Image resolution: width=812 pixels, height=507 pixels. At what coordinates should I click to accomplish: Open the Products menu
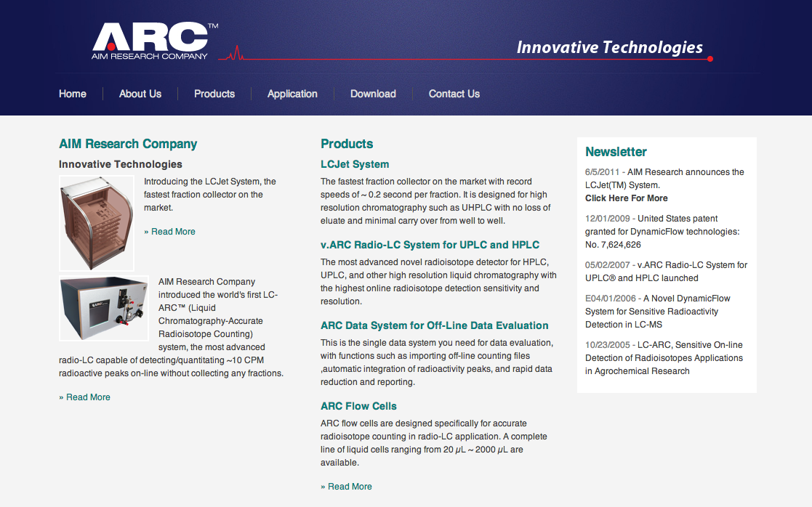click(214, 94)
